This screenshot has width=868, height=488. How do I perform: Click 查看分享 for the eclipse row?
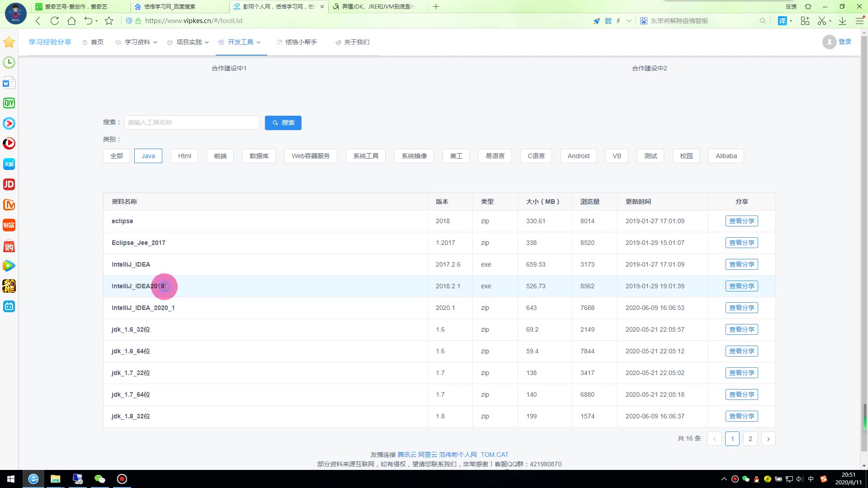[741, 221]
